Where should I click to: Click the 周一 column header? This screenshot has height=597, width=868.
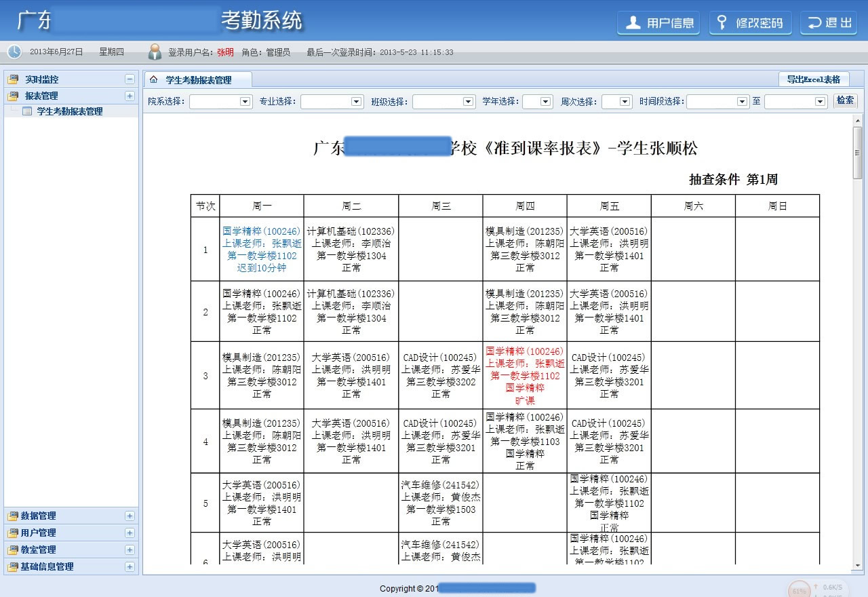262,206
